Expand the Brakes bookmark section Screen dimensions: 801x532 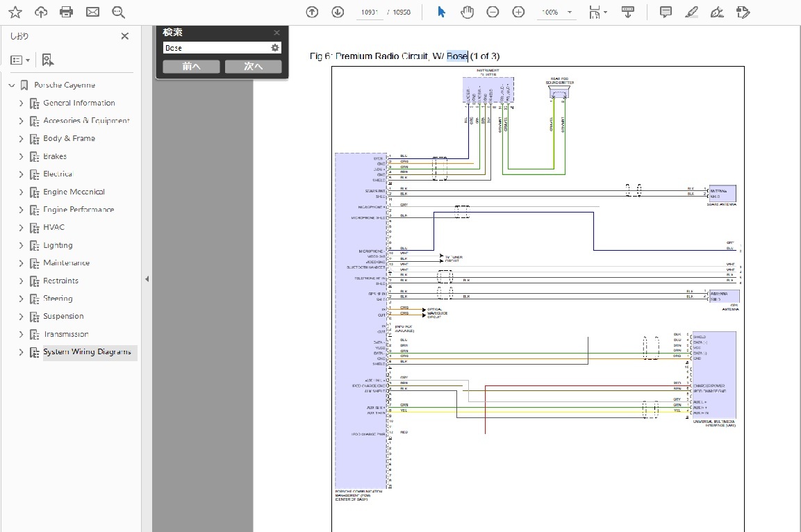pyautogui.click(x=21, y=156)
